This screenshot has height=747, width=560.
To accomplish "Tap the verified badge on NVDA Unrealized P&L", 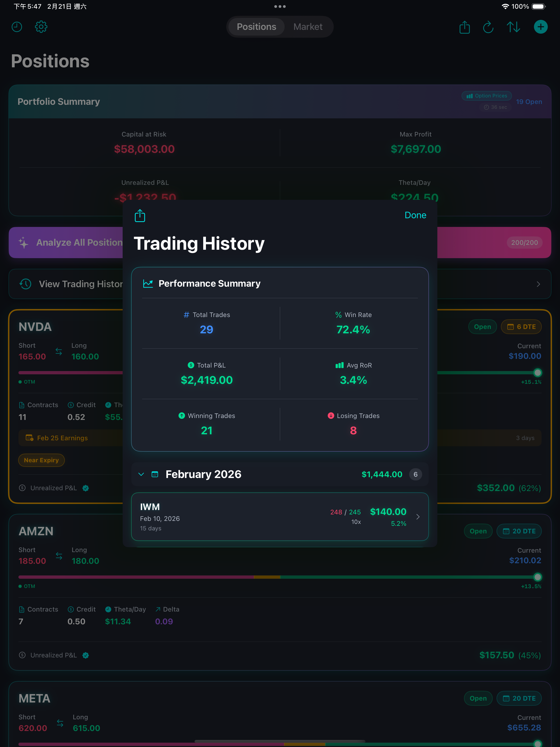I will [x=86, y=488].
